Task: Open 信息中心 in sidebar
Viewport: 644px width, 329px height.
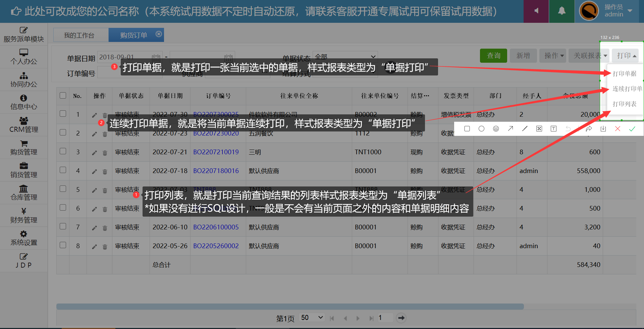Action: click(x=23, y=102)
